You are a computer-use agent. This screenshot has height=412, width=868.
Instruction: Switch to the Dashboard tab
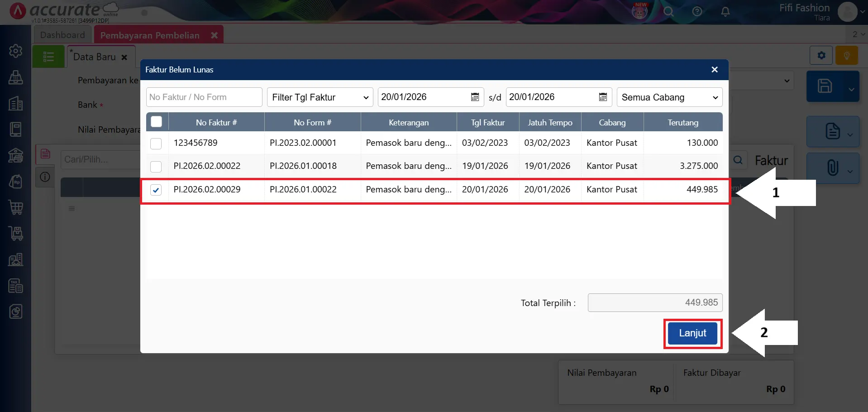62,35
